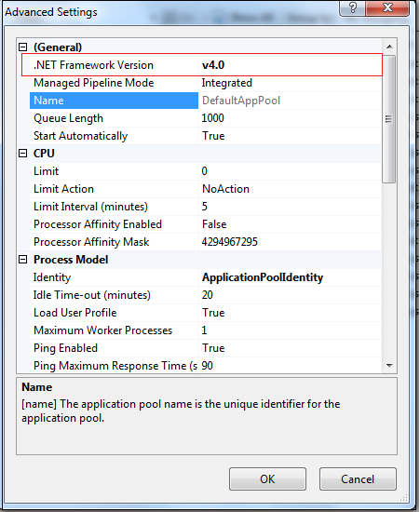Close the Advanced Settings dialog
Image resolution: width=420 pixels, height=512 pixels.
[387, 7]
